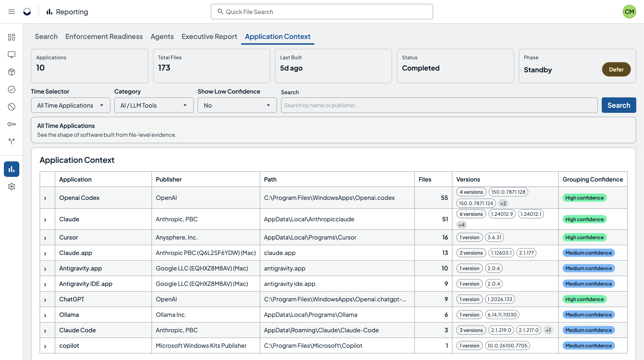Show hidden versions via Openai Codex +2 badge

(503, 203)
